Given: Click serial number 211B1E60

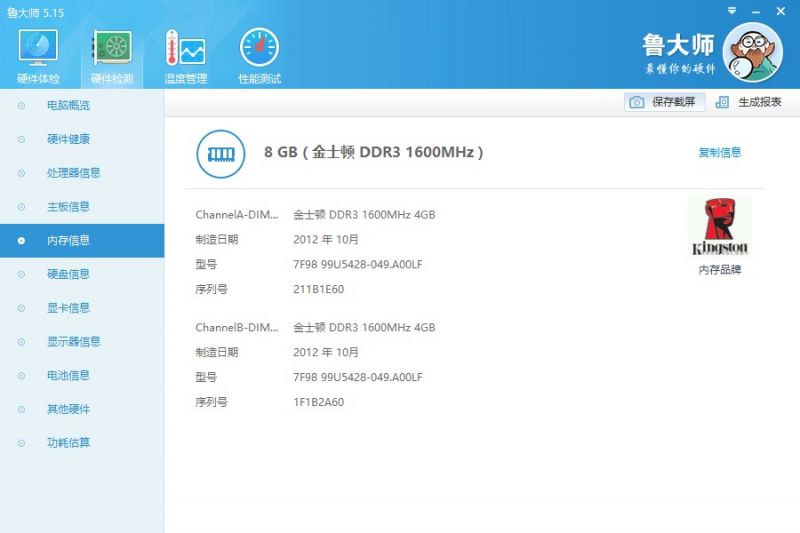Looking at the screenshot, I should pyautogui.click(x=318, y=289).
